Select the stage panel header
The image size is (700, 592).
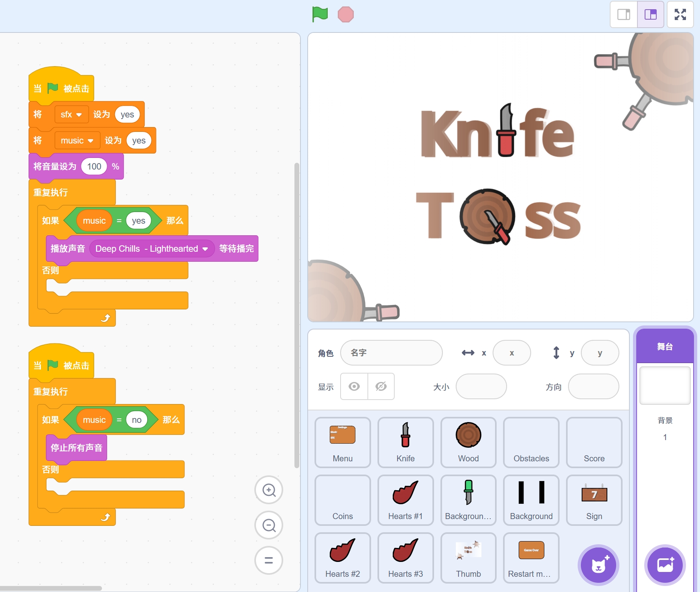(x=665, y=346)
